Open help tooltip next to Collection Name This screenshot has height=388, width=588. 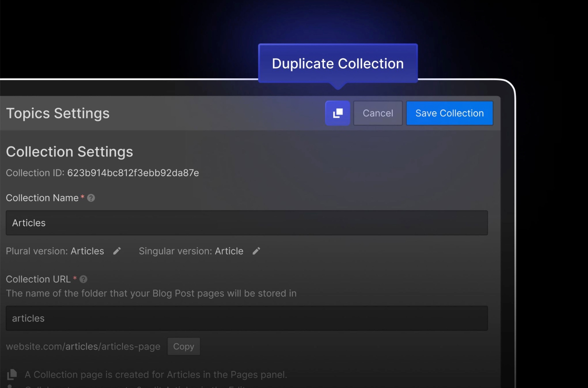[x=91, y=198]
